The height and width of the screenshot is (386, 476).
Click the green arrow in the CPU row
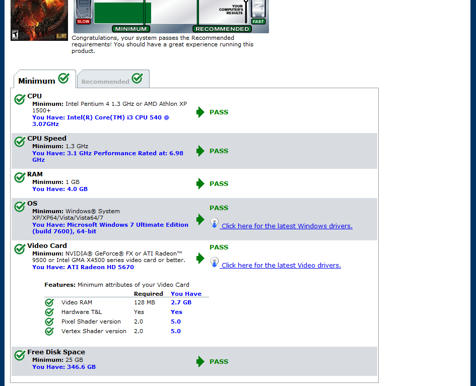tap(200, 112)
